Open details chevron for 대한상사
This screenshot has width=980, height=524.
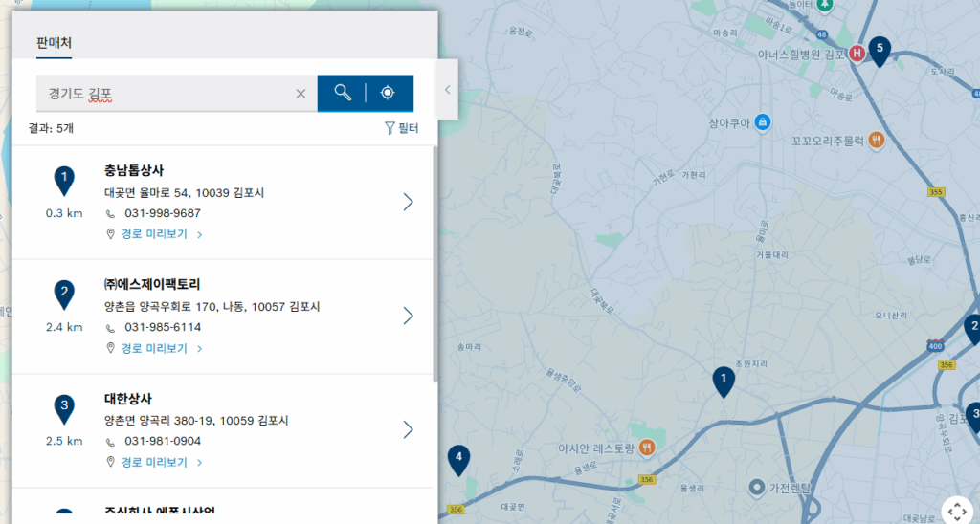[408, 429]
